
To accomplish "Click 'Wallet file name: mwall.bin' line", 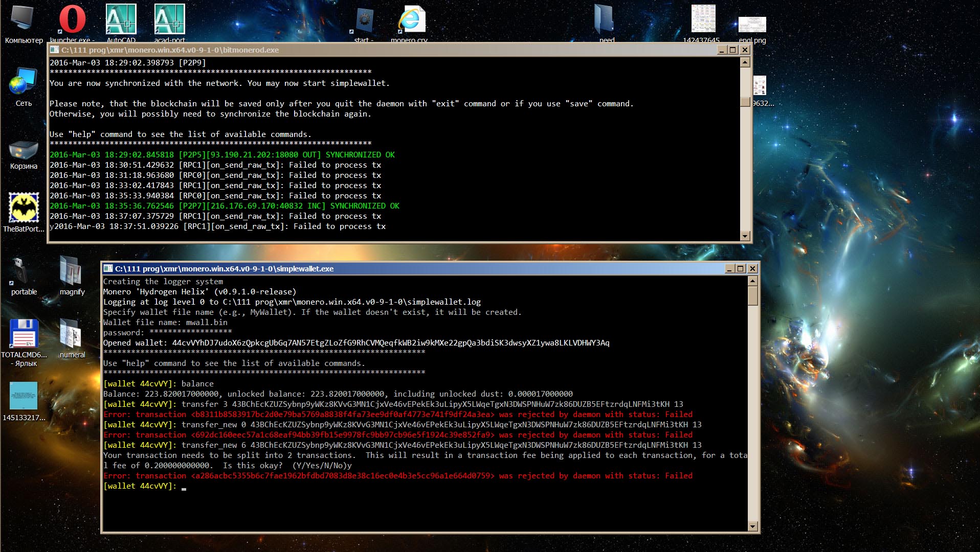I will (x=165, y=323).
